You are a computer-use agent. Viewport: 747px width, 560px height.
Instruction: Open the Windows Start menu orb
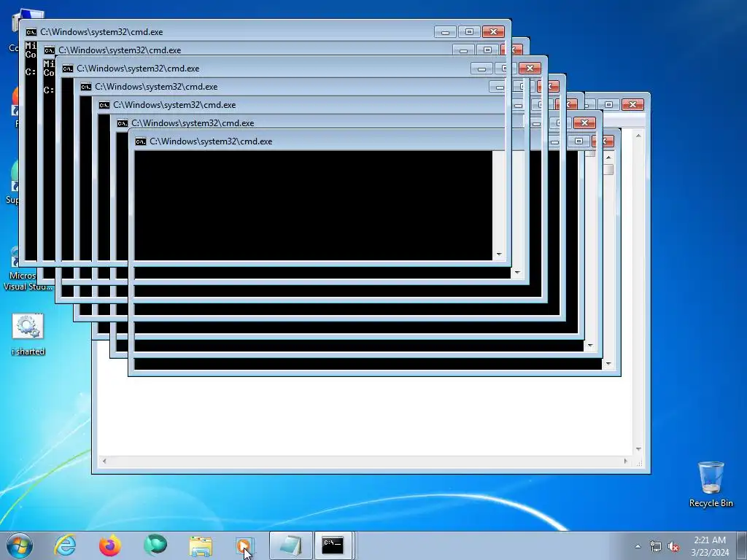(20, 545)
